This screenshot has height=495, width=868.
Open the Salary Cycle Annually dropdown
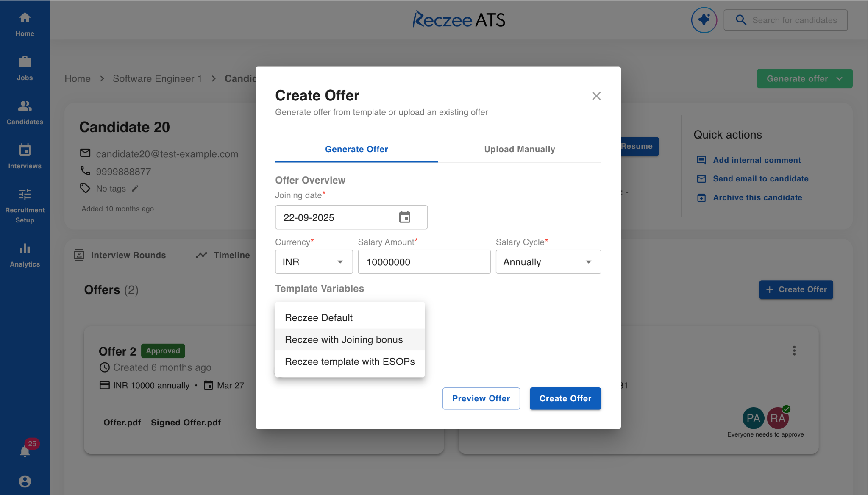point(548,262)
